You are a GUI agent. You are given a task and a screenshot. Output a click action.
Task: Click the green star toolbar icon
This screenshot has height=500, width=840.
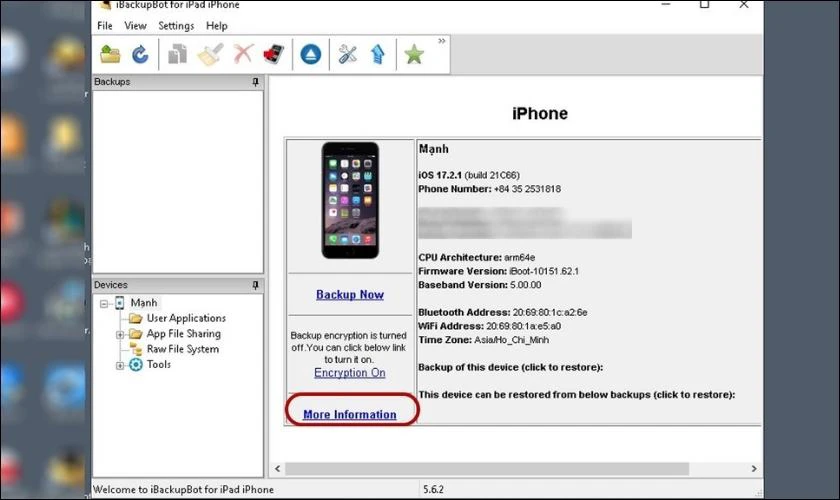414,54
